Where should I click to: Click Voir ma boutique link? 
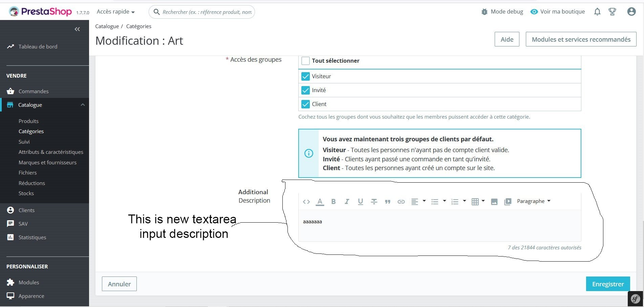[x=558, y=12]
